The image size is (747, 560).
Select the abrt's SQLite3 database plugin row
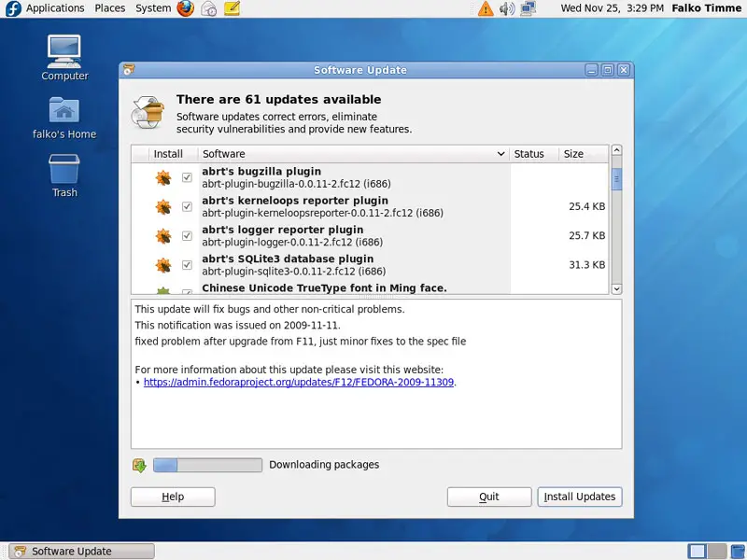tap(370, 265)
